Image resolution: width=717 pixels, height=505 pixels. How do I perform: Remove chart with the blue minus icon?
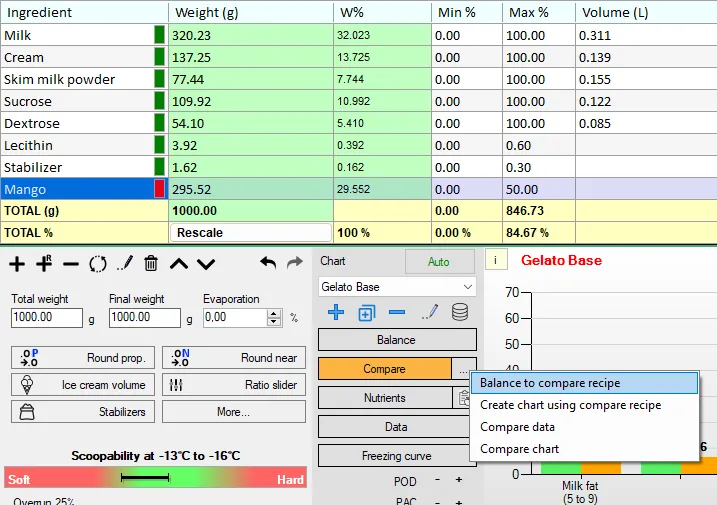pos(397,312)
